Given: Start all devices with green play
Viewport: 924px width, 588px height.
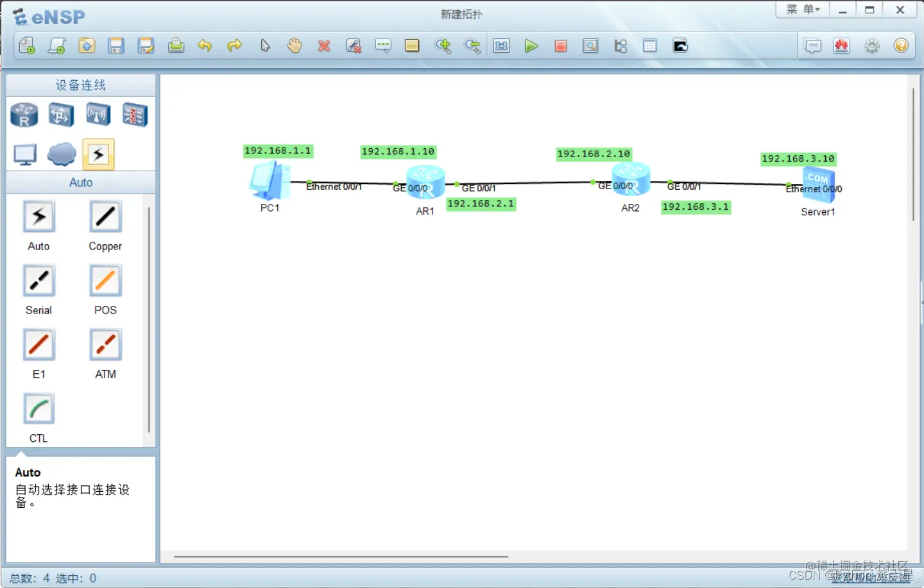Looking at the screenshot, I should (531, 46).
